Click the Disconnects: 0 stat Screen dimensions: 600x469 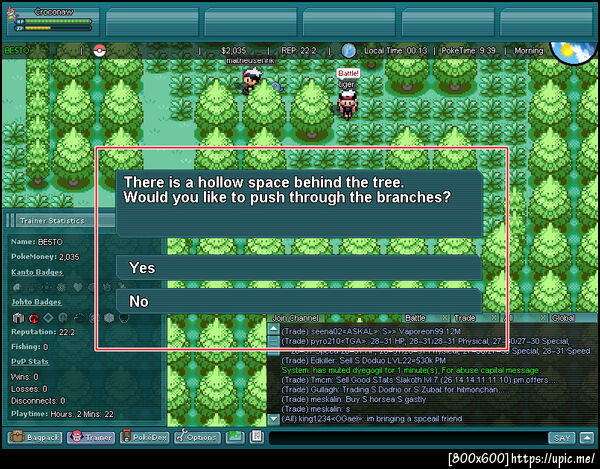pyautogui.click(x=38, y=401)
